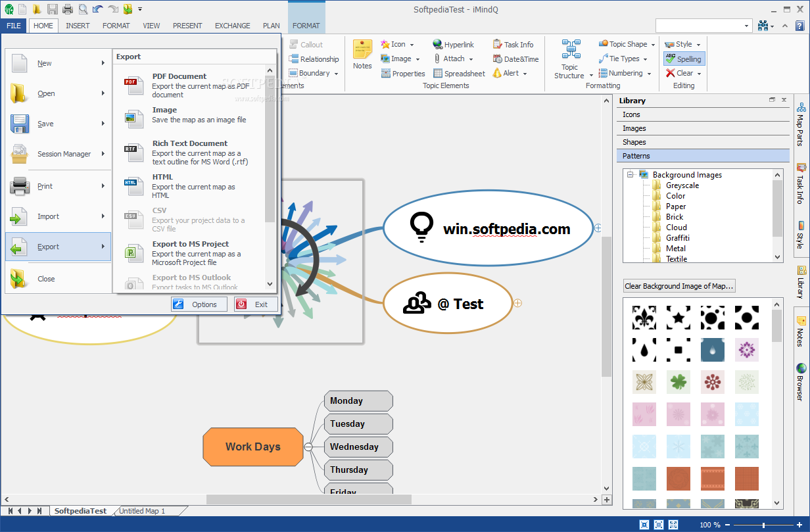810x532 pixels.
Task: Click the open folder icon in quick access toolbar
Action: tap(37, 9)
